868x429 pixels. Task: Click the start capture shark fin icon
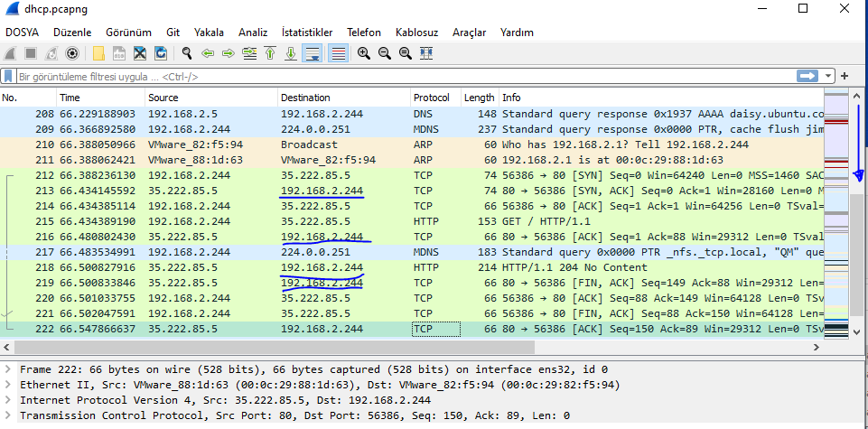(11, 53)
